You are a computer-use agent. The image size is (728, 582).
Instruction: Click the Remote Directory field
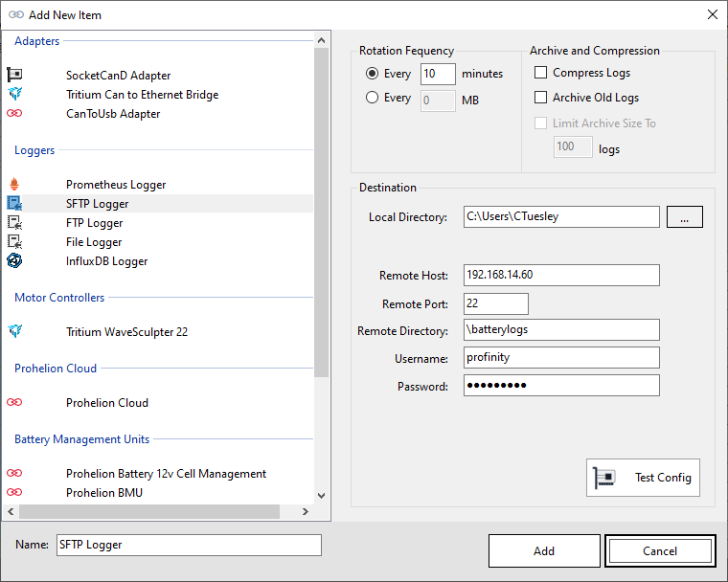(x=561, y=330)
